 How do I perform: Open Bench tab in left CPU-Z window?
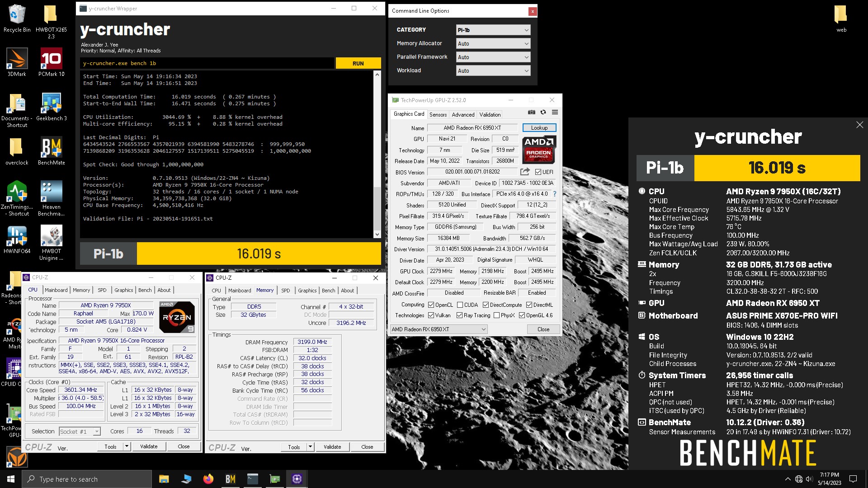click(145, 290)
